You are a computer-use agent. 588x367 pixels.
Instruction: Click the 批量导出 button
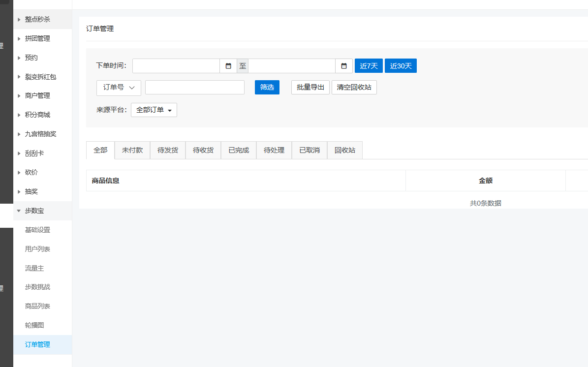310,88
